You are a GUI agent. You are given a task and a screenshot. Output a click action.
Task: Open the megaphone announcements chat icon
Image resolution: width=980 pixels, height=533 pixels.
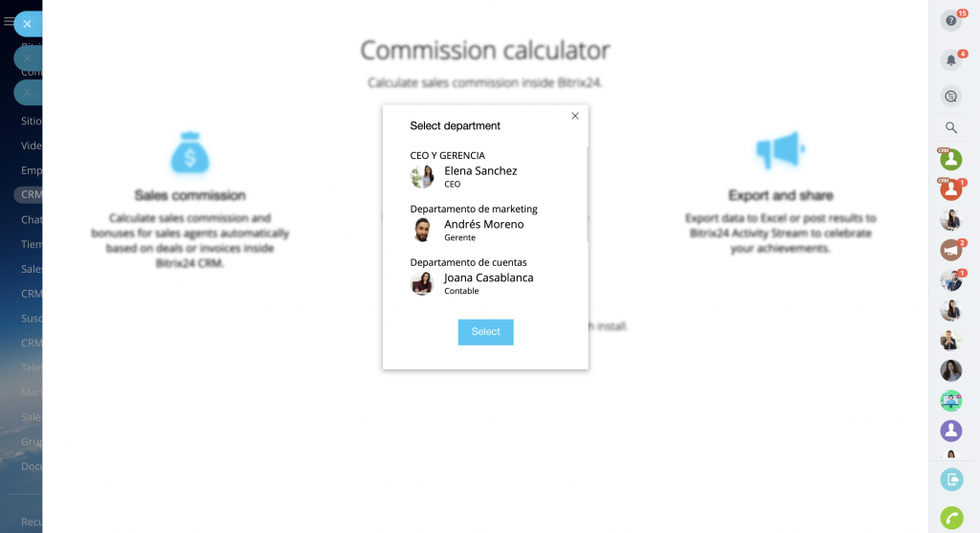point(950,250)
